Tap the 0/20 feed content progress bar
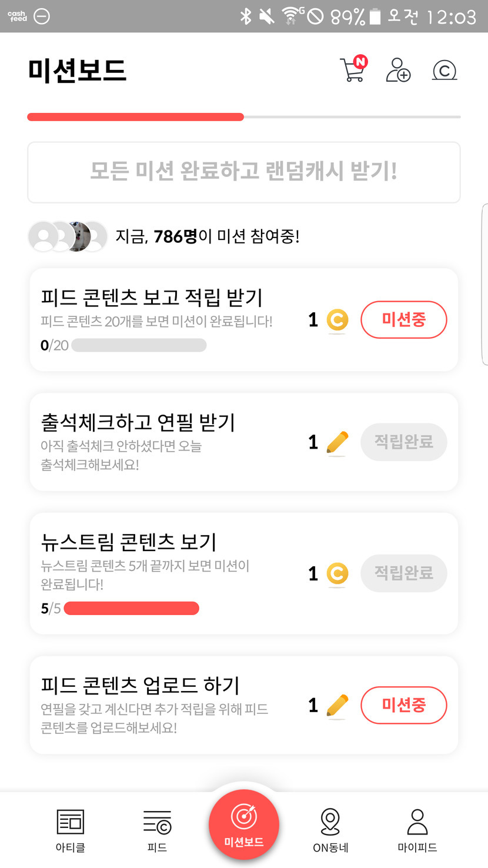Viewport: 488px width, 868px height. 139,345
